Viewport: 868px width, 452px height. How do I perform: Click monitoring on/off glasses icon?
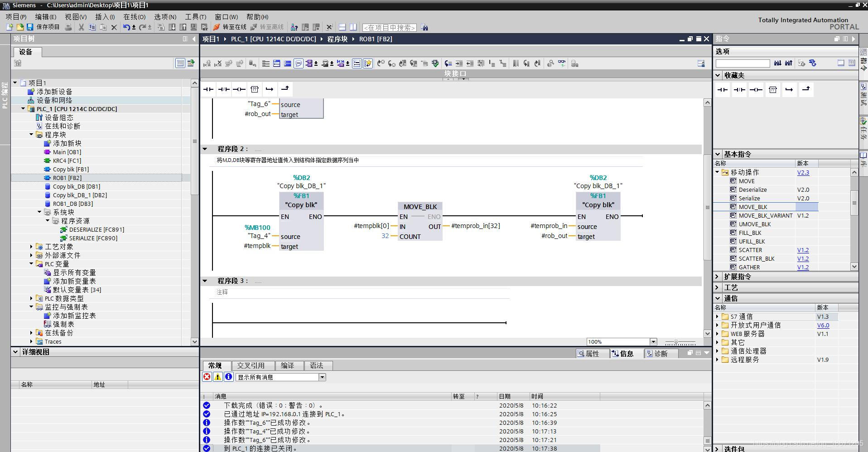pos(562,63)
